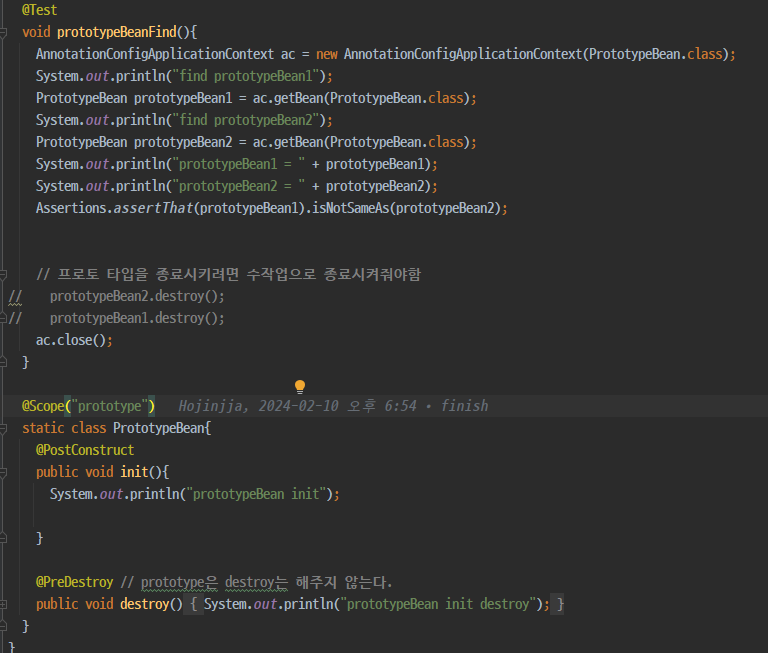This screenshot has width=768, height=653.
Task: Expand the folded destroy() method in the gutter
Action: pos(3,605)
